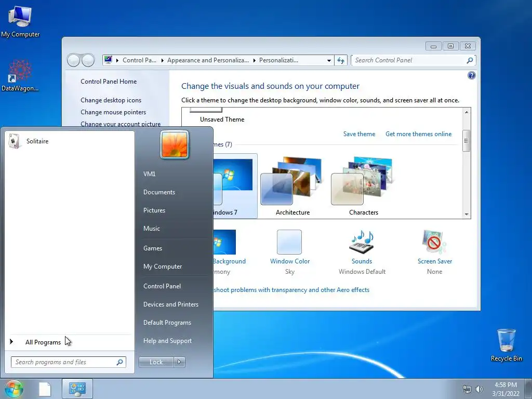Open Music from Start menu
The height and width of the screenshot is (399, 532).
coord(151,229)
